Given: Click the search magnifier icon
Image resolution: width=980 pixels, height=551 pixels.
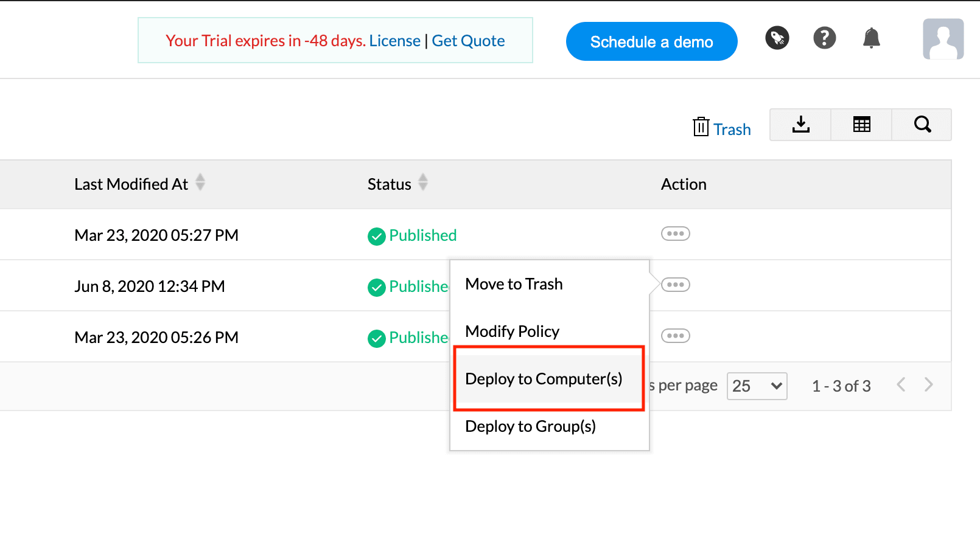Looking at the screenshot, I should (922, 125).
